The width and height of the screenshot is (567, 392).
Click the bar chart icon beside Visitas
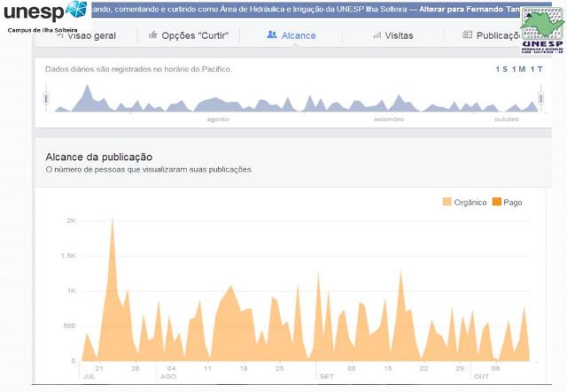(x=378, y=35)
